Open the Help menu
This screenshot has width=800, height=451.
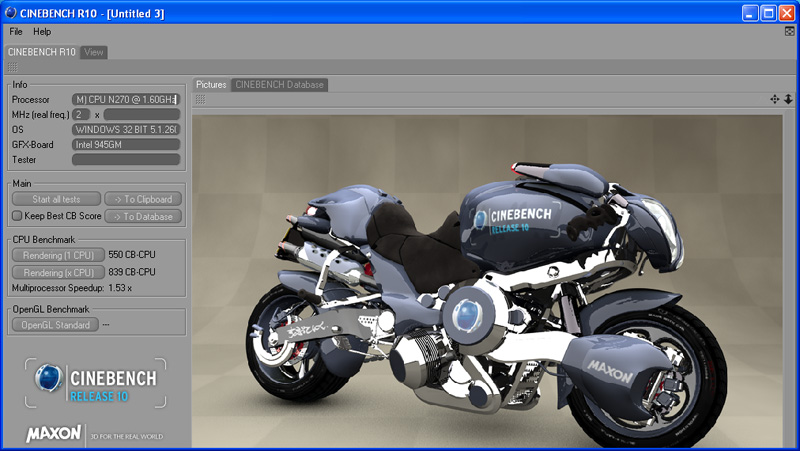42,32
